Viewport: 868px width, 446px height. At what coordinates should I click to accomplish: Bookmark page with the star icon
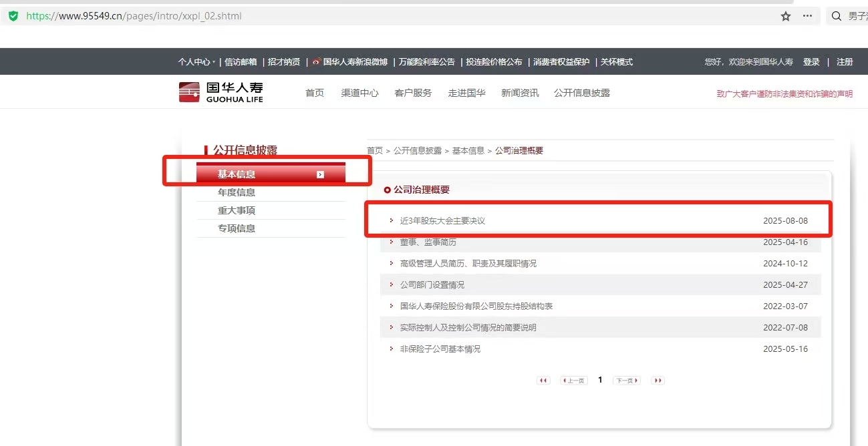(786, 16)
